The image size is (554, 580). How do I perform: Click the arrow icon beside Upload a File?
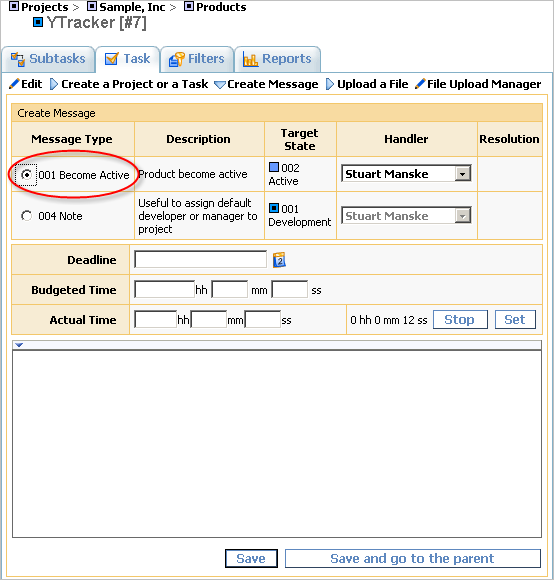(x=330, y=84)
